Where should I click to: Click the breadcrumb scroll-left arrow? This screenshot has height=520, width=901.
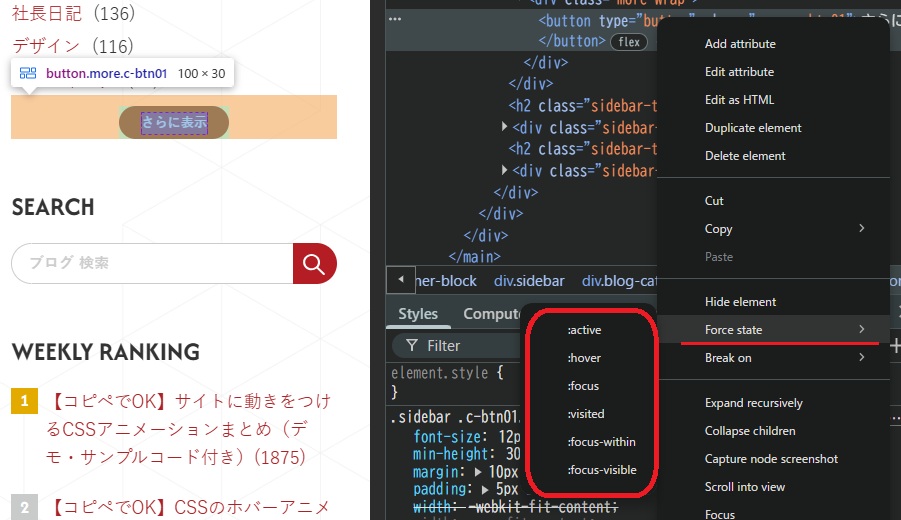click(x=401, y=280)
